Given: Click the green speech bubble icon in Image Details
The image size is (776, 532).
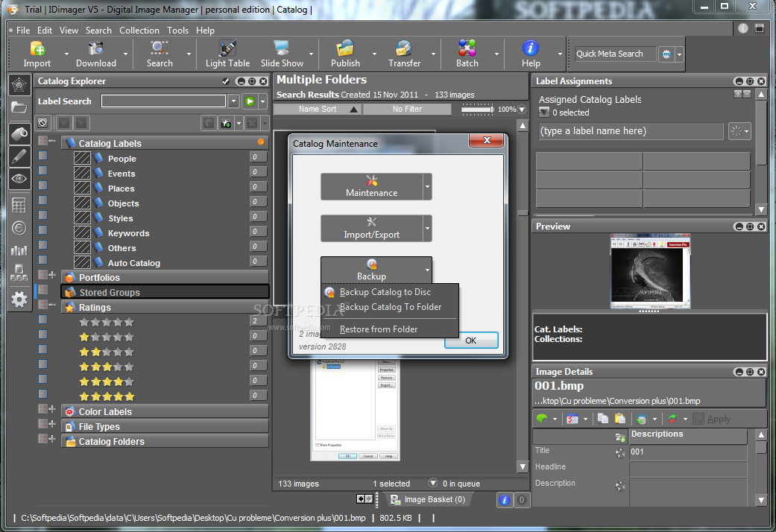Looking at the screenshot, I should tap(542, 419).
